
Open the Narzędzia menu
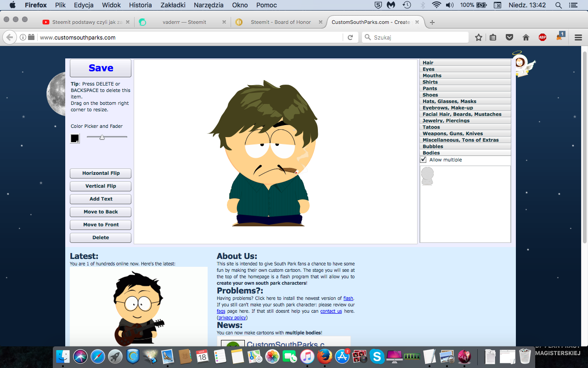coord(209,5)
